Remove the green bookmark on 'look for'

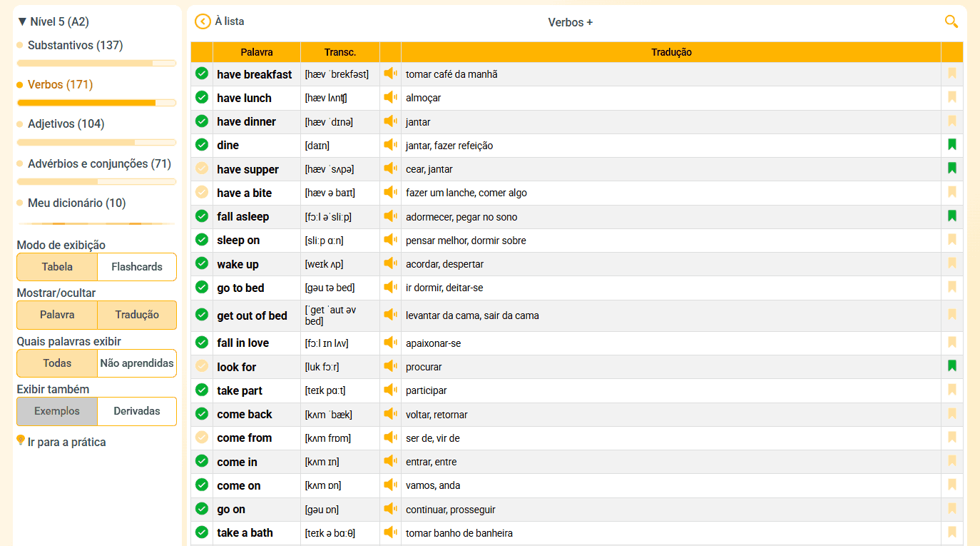[951, 366]
